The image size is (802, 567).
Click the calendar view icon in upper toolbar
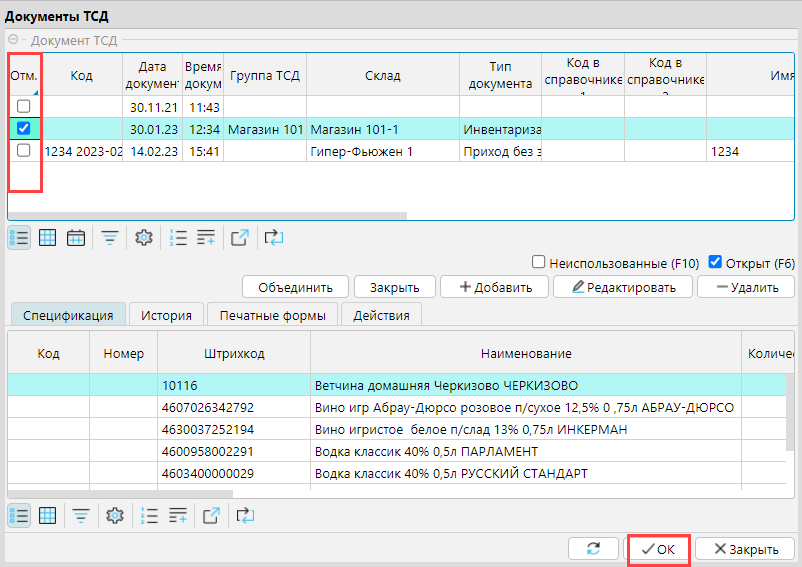[75, 238]
